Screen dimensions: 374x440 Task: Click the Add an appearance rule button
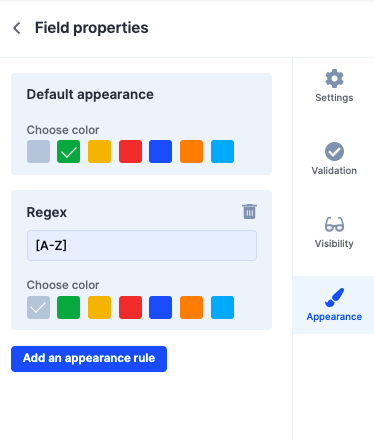pos(89,359)
